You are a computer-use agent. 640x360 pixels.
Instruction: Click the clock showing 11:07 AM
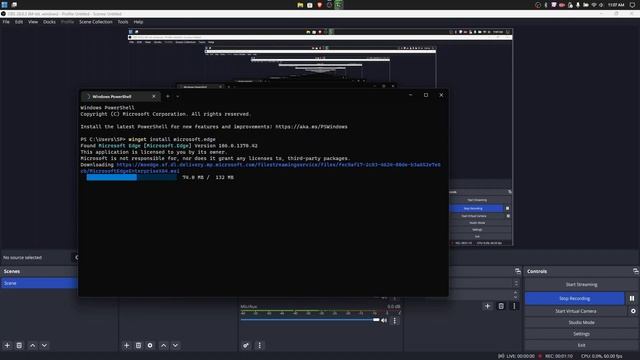616,5
